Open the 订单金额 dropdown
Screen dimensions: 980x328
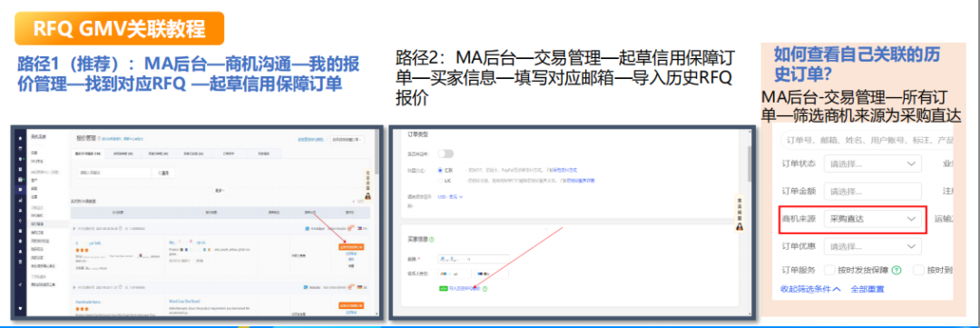click(873, 191)
